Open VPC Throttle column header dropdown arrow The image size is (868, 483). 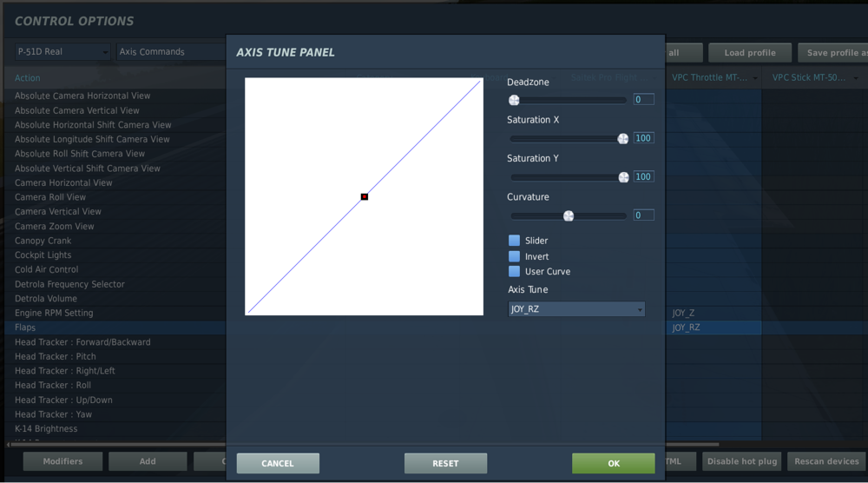click(x=754, y=78)
